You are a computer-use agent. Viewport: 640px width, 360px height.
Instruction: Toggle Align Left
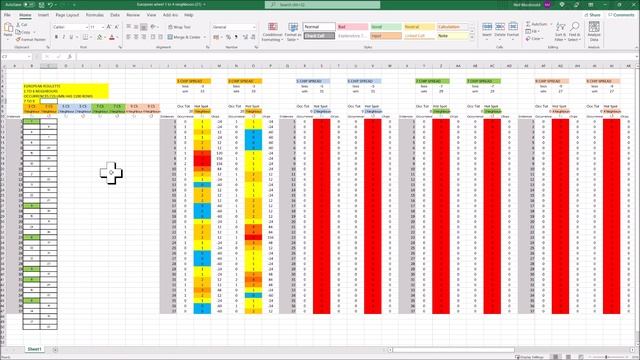[129, 37]
